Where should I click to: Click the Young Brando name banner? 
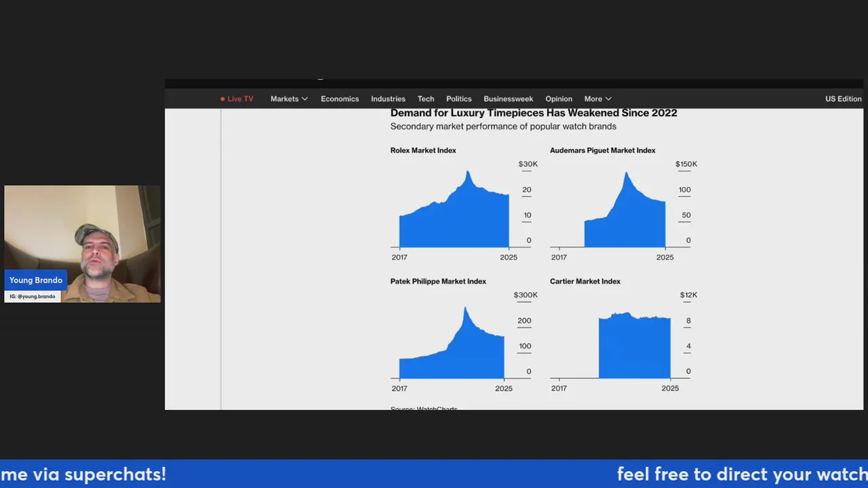coord(36,280)
